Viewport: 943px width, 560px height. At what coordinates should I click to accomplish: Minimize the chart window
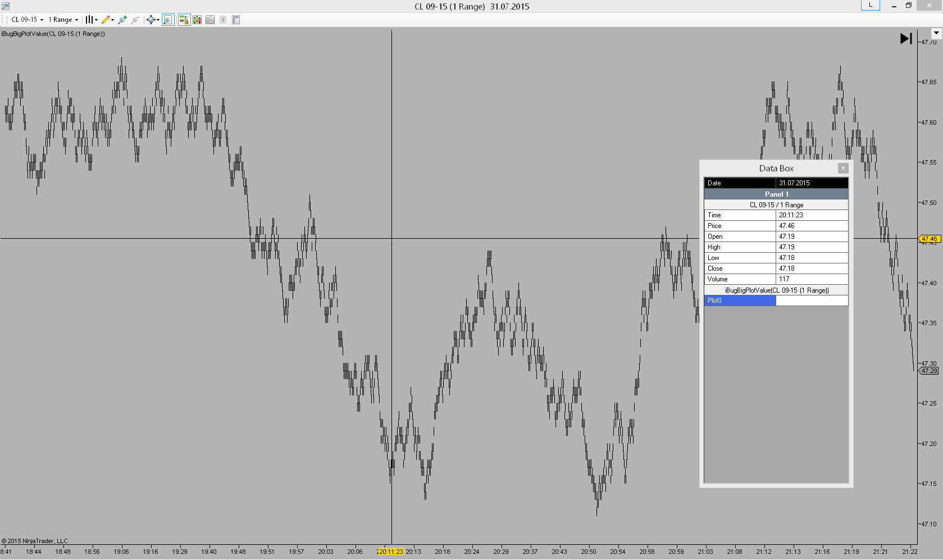[894, 6]
